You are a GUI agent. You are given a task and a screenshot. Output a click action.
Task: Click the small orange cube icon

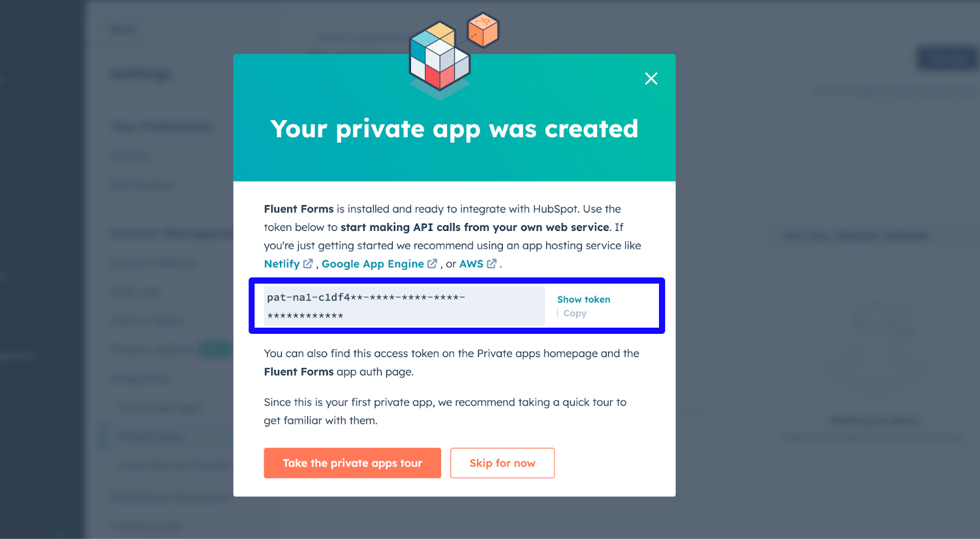pyautogui.click(x=483, y=30)
